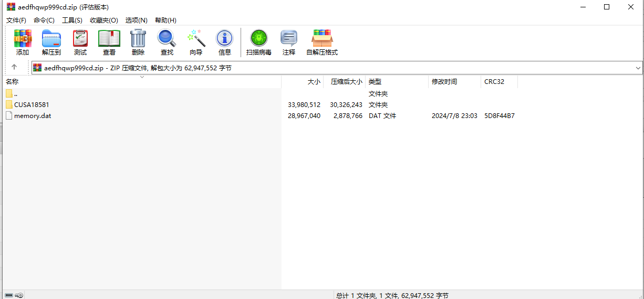The width and height of the screenshot is (644, 299).
Task: Select the memory.dat file name
Action: click(x=33, y=116)
